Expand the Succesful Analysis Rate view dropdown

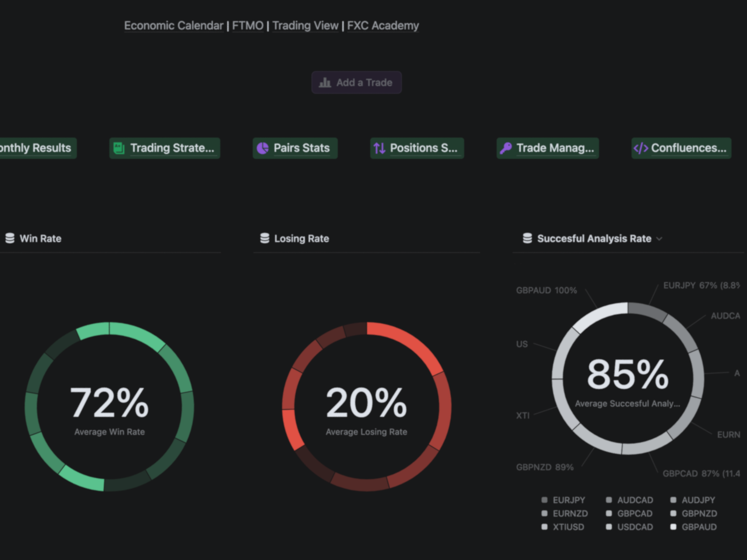[x=659, y=239]
